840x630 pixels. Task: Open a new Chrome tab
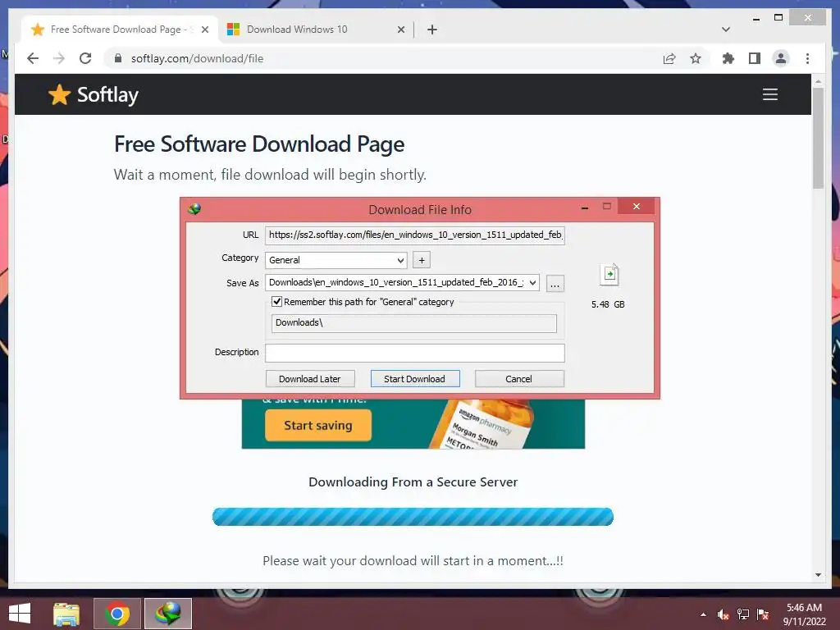432,30
